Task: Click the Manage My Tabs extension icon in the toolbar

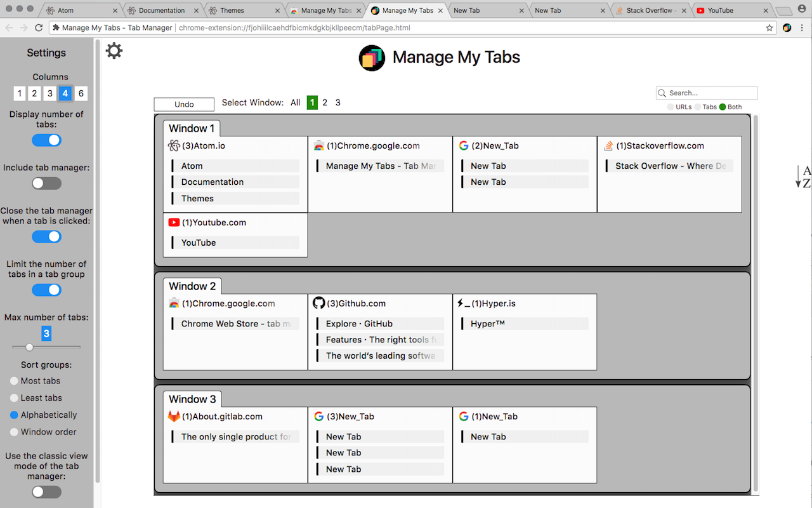Action: coord(787,28)
